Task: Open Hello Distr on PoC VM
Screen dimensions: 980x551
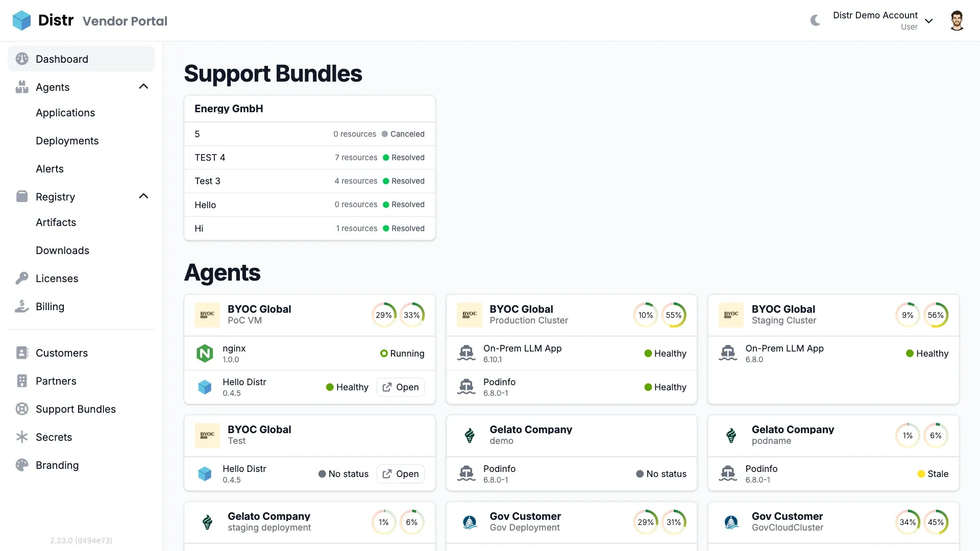Action: pos(401,387)
